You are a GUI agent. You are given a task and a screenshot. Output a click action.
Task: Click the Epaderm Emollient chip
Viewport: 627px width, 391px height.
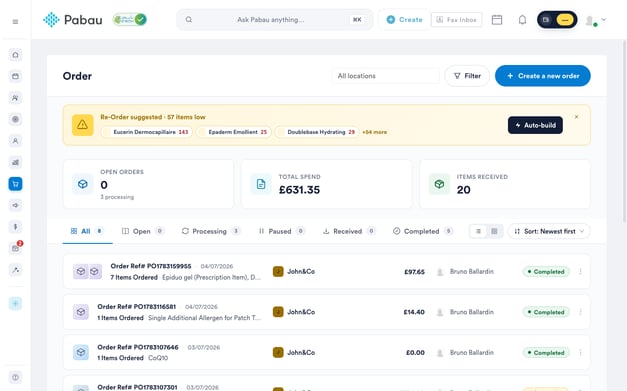coord(234,132)
